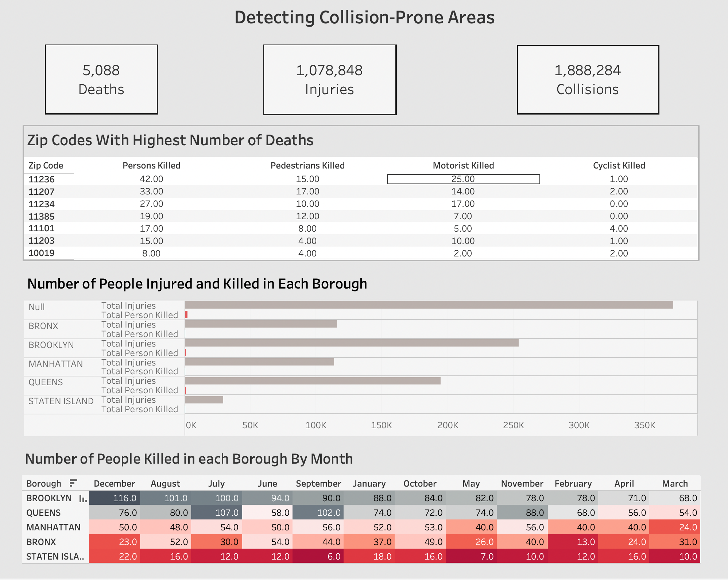This screenshot has height=580, width=728.
Task: Click the BRONX row label in heatmap
Action: [x=41, y=542]
